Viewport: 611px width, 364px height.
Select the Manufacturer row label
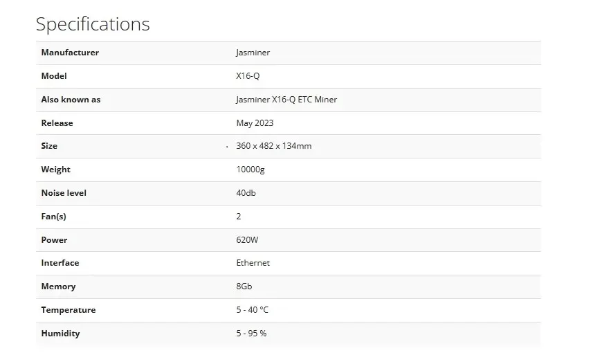(70, 53)
